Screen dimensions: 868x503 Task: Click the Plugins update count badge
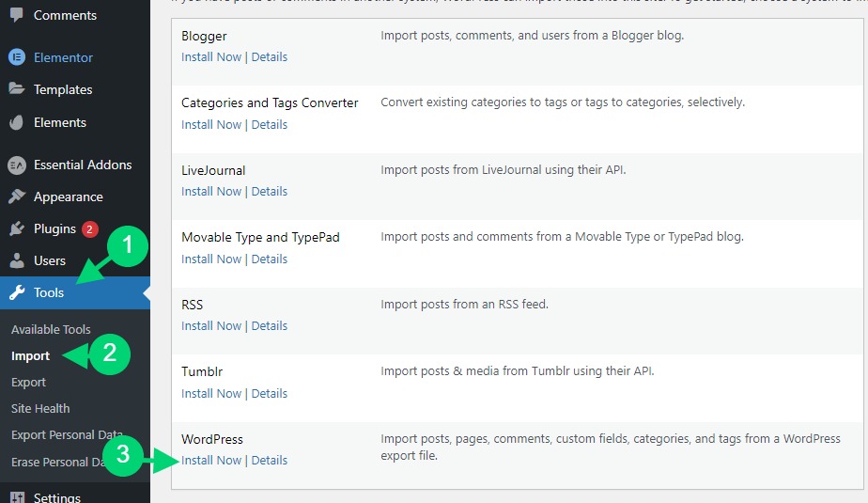89,228
